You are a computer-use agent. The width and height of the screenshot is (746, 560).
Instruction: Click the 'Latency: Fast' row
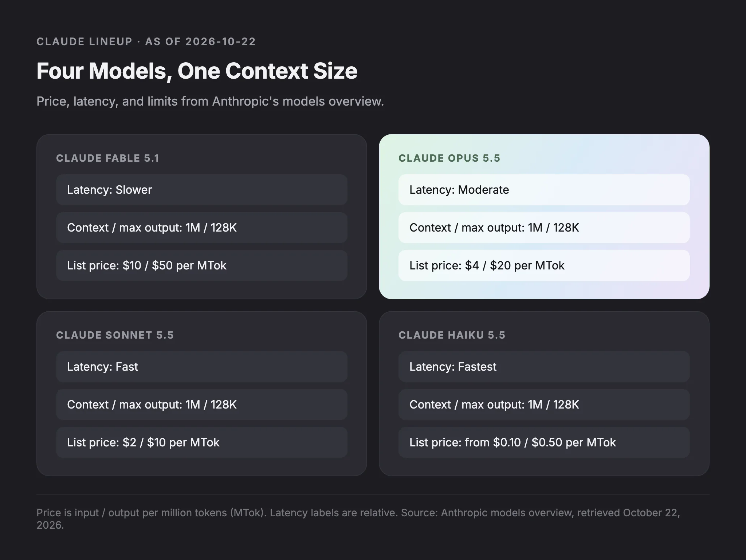click(x=201, y=367)
